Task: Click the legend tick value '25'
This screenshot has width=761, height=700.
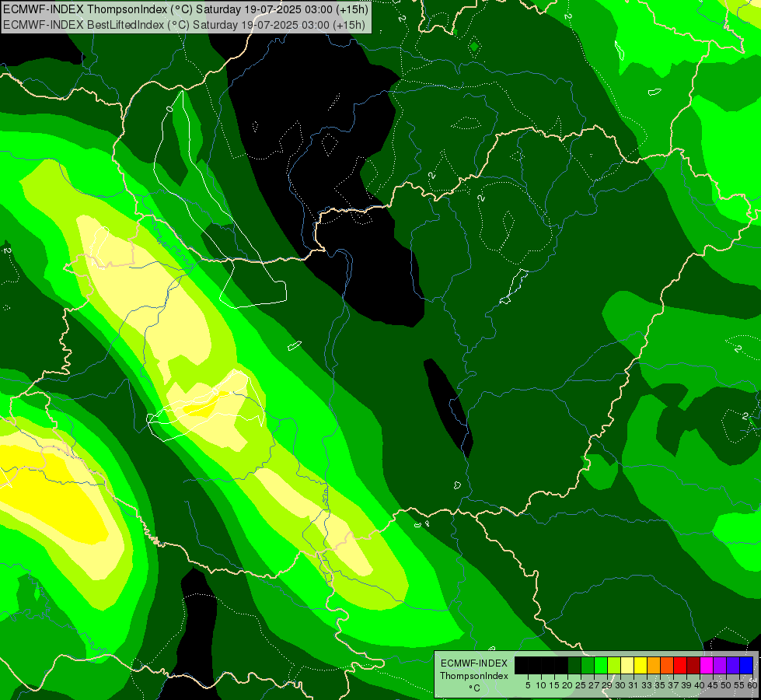Action: point(581,685)
